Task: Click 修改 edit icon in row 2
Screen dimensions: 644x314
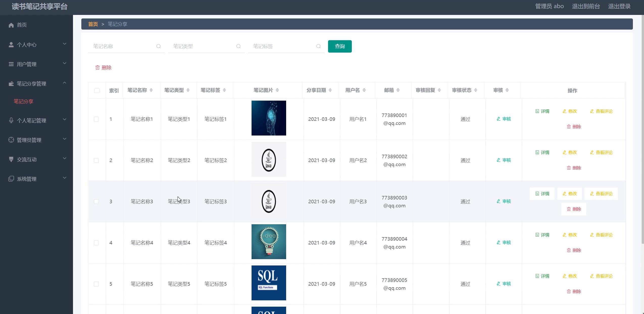Action: click(x=565, y=152)
